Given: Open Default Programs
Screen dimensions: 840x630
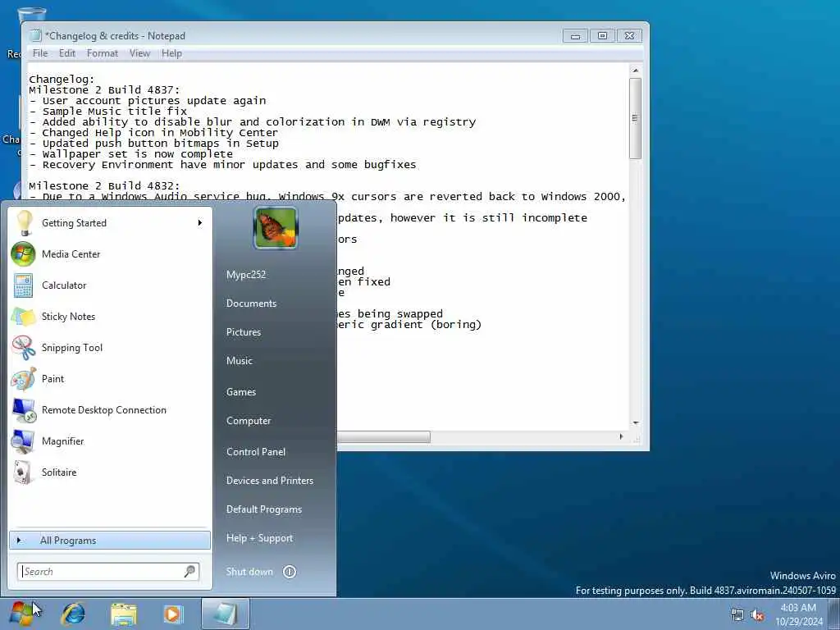Looking at the screenshot, I should [x=263, y=509].
